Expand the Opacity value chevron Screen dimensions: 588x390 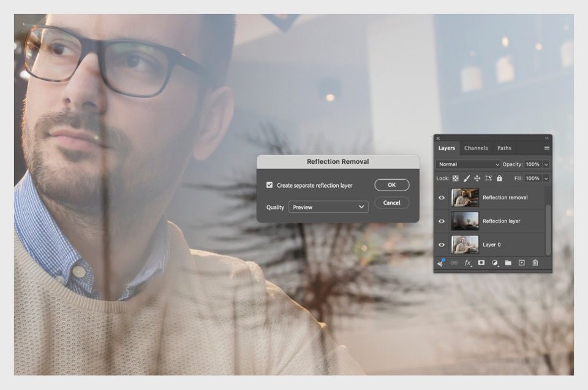546,164
